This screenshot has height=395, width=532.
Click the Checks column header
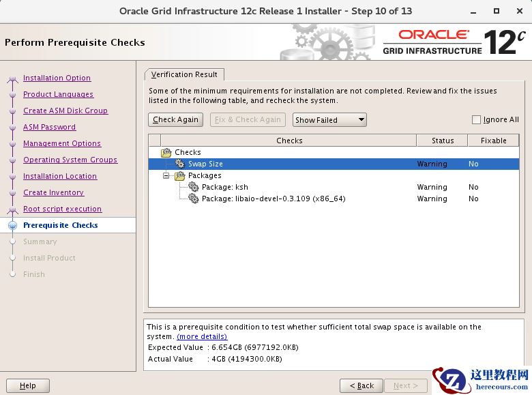pos(289,141)
